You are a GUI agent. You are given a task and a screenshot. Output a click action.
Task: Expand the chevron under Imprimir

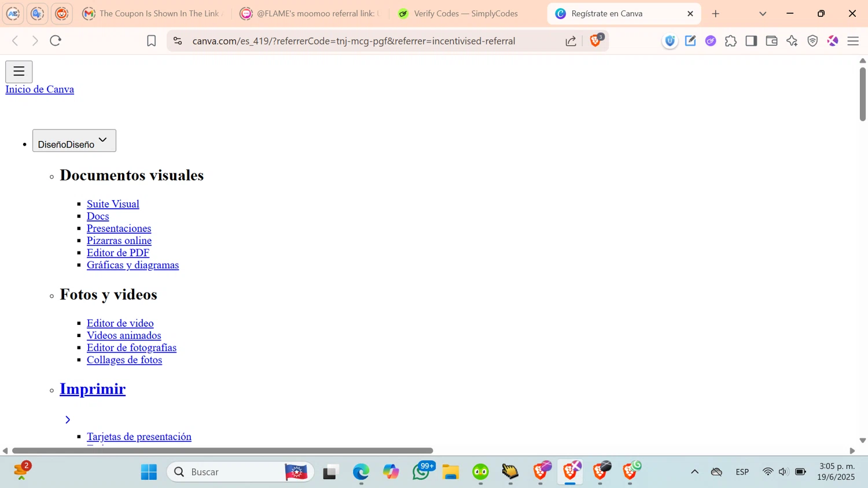coord(68,419)
